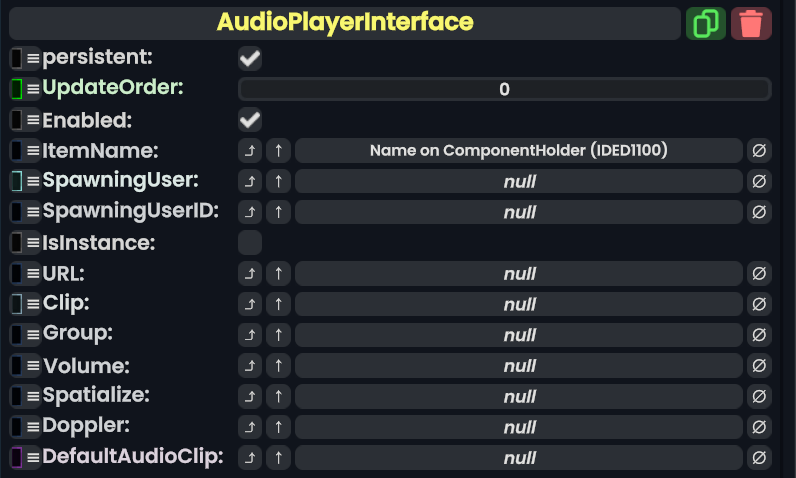Click the SpawningUserID field label
This screenshot has height=478, width=796.
(130, 211)
